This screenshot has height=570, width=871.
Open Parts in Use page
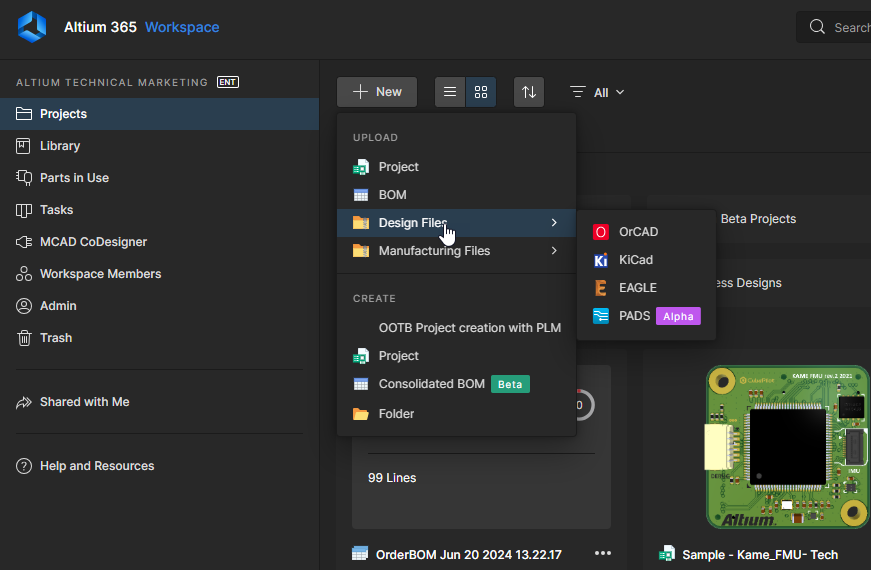[74, 178]
